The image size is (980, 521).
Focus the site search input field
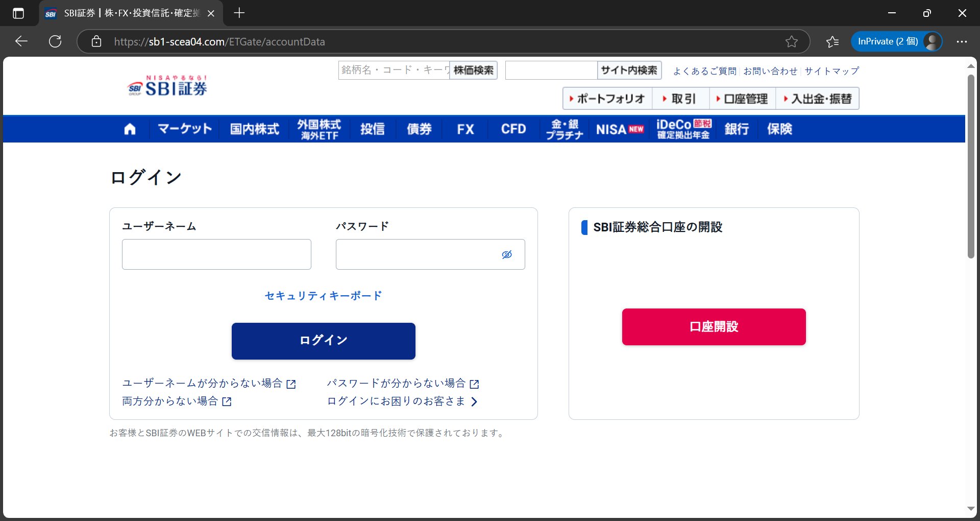coord(551,70)
